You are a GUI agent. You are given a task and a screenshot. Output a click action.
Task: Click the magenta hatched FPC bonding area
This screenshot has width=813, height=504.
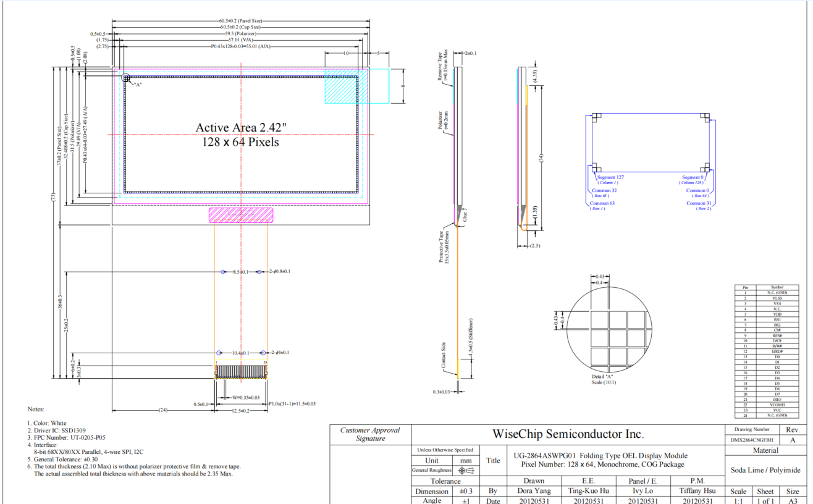pos(241,215)
